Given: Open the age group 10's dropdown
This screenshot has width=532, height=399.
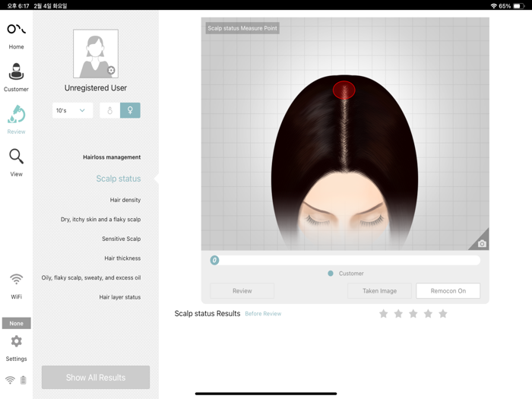Looking at the screenshot, I should pos(73,110).
